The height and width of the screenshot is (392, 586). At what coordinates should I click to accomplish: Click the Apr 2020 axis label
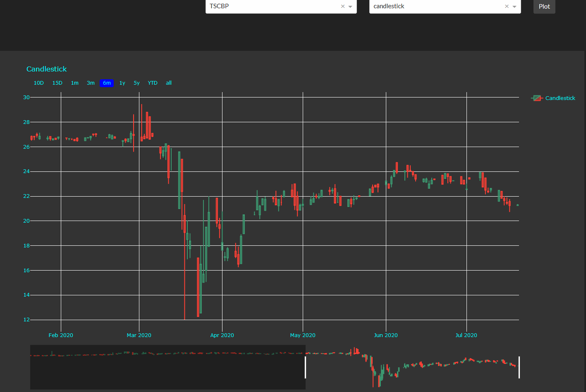(222, 335)
